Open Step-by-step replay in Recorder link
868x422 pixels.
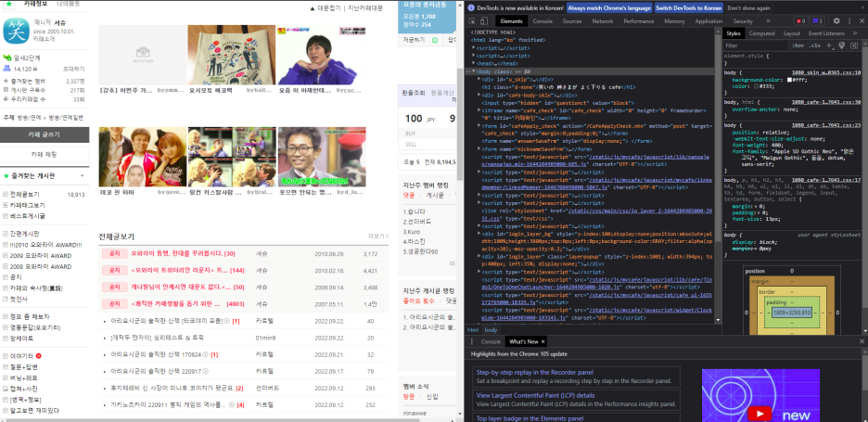535,372
